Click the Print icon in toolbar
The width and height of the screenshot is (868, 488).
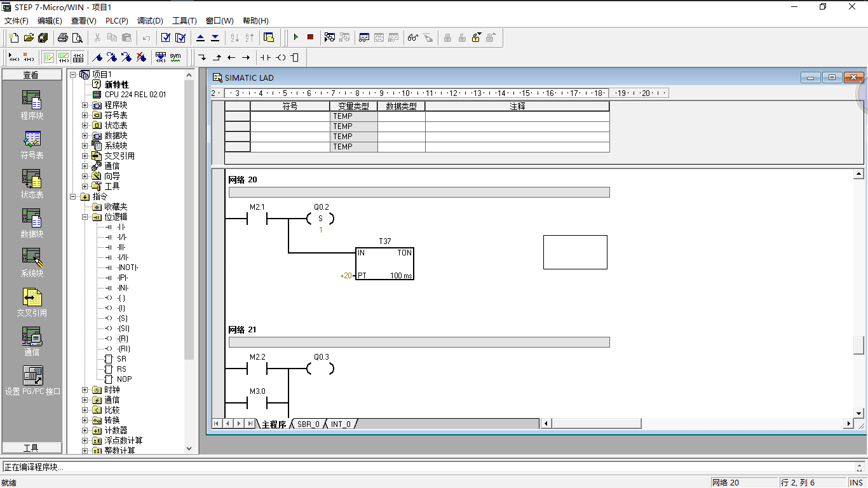(63, 37)
